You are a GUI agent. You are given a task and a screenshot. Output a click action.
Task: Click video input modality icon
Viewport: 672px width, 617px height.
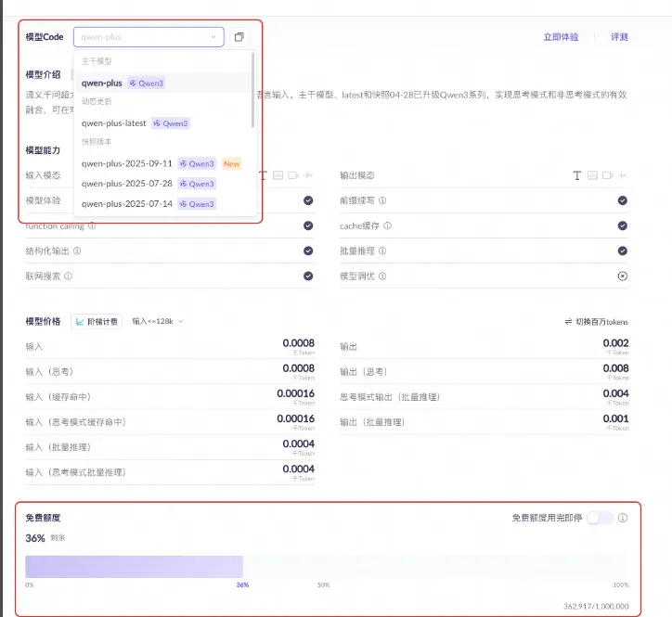click(293, 175)
